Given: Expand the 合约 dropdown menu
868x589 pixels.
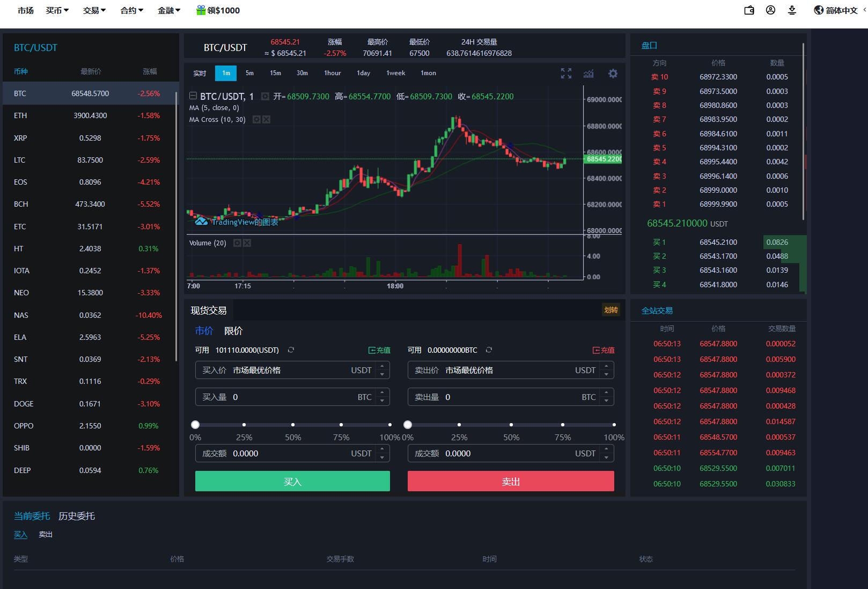Looking at the screenshot, I should point(131,10).
